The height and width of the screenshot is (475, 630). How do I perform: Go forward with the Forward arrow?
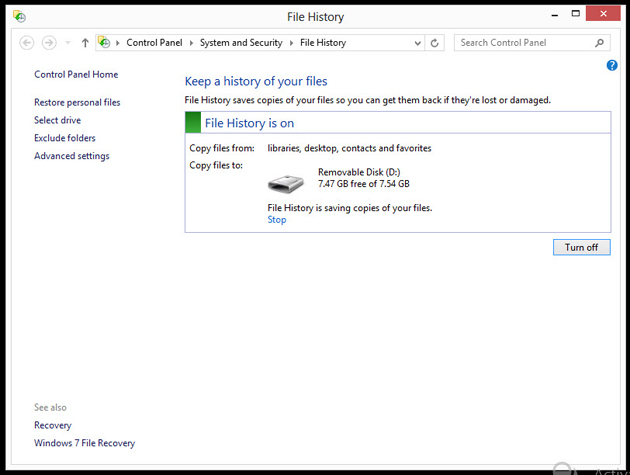tap(49, 43)
